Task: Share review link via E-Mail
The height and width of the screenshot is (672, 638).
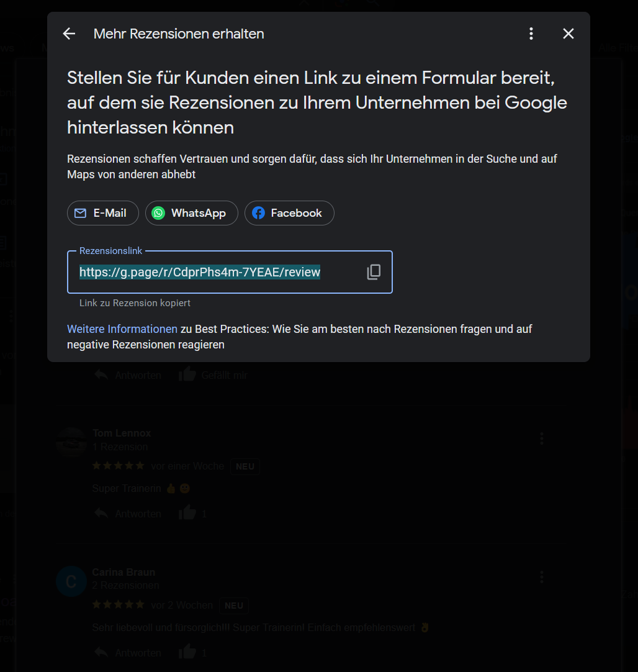Action: [103, 213]
